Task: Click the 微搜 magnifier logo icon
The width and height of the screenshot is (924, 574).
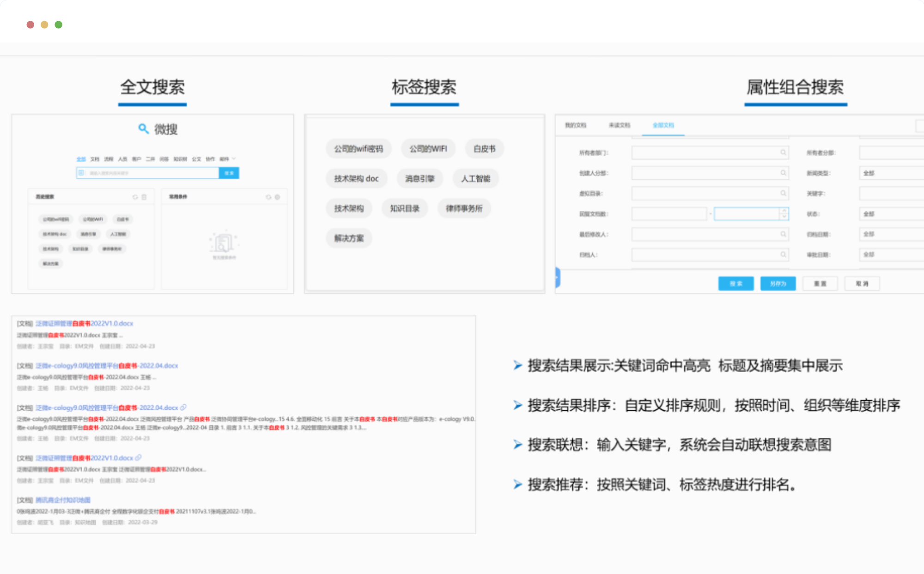Action: click(143, 128)
